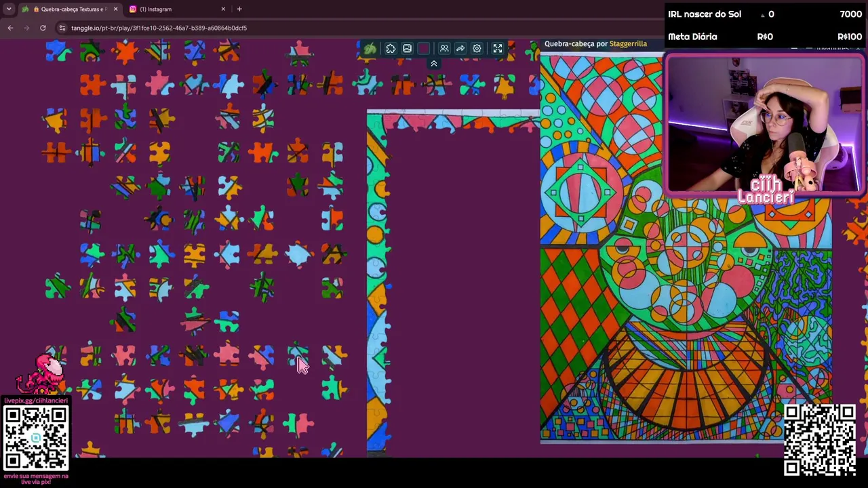The height and width of the screenshot is (488, 868).
Task: Switch to the Instagram tab
Action: coord(178,9)
